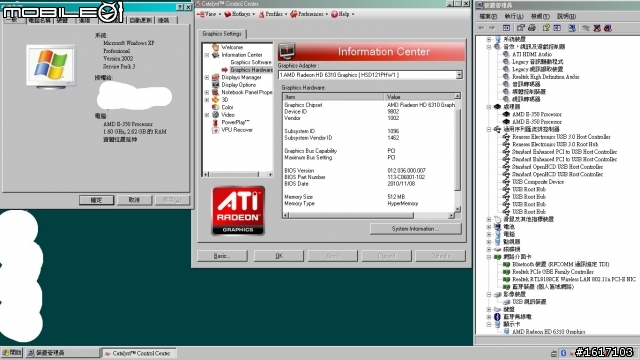Collapse the Information Center tree node

click(207, 55)
